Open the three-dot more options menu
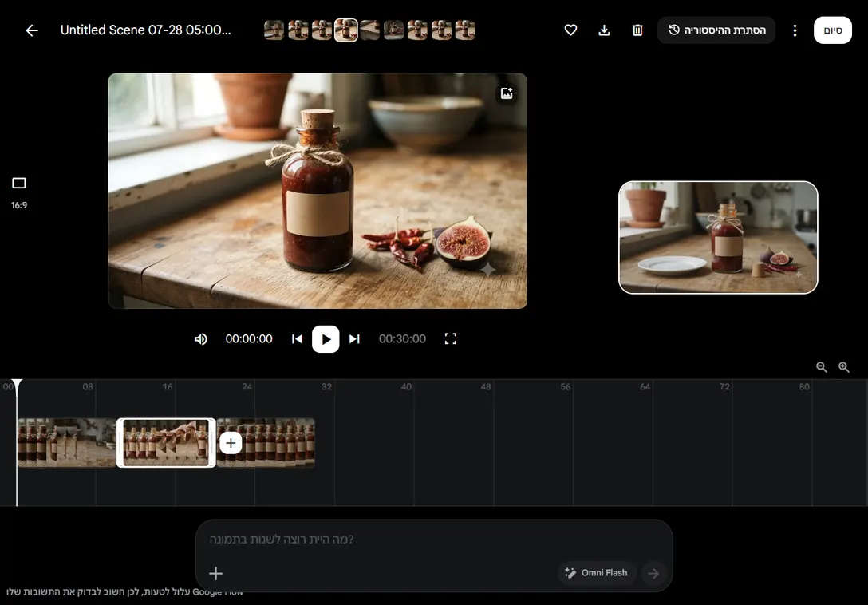This screenshot has width=868, height=605. coord(795,30)
